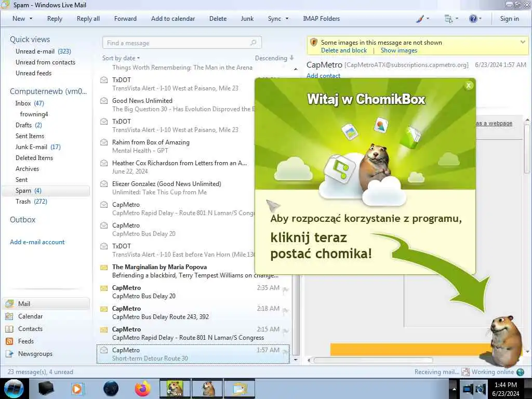
Task: Open the Archives folder
Action: 27,169
